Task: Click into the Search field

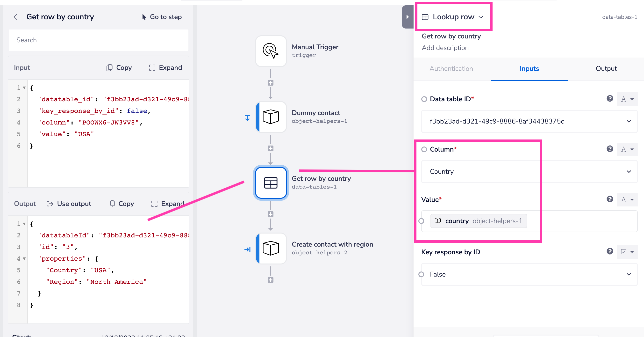Action: 98,40
